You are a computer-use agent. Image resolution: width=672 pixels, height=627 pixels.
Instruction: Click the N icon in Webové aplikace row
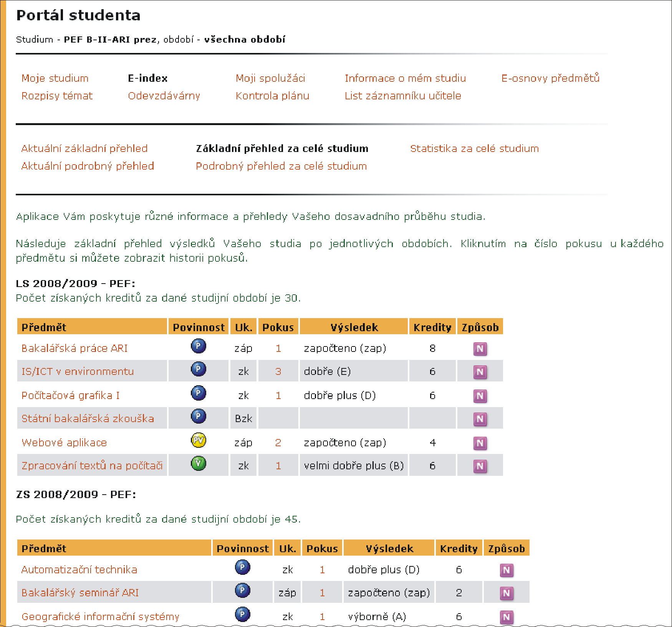coord(480,444)
